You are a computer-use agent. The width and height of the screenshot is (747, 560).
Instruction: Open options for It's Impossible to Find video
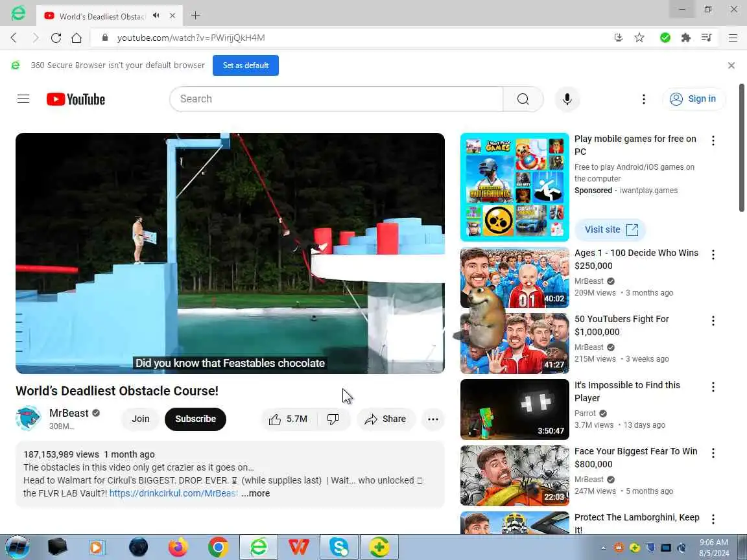pyautogui.click(x=713, y=387)
